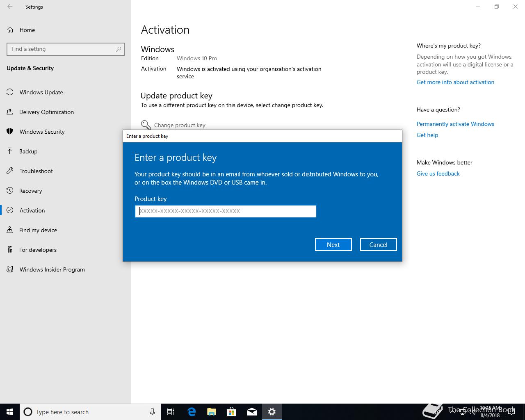Screen dimensions: 525x420
Task: Click the Home label in sidebar
Action: pos(27,30)
